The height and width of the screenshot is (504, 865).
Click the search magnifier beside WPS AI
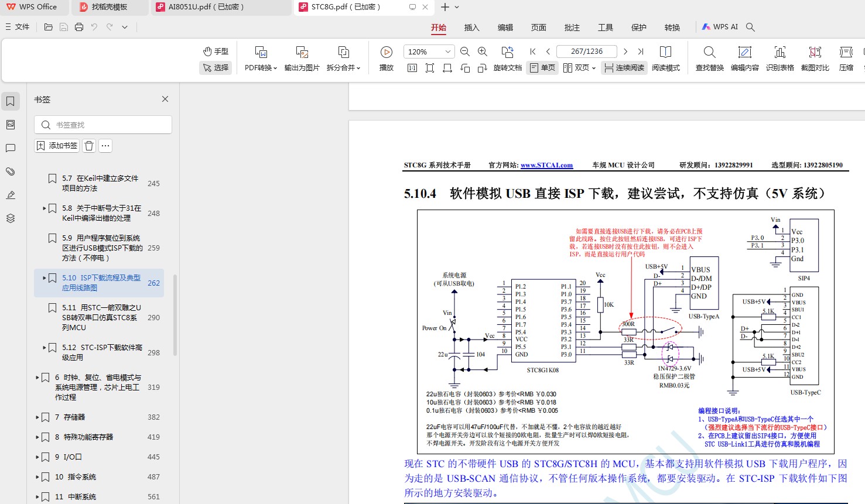[x=750, y=27]
